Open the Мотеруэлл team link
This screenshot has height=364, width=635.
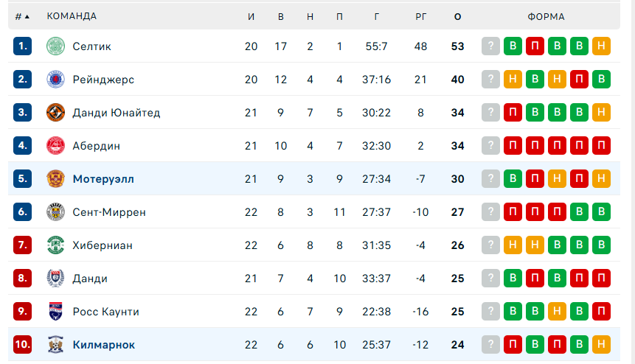click(103, 179)
